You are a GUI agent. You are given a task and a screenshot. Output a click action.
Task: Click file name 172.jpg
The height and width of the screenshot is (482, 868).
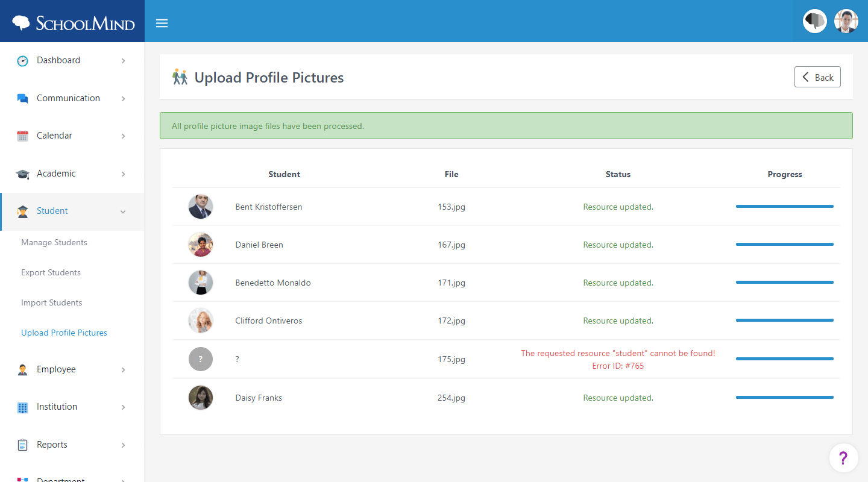451,321
